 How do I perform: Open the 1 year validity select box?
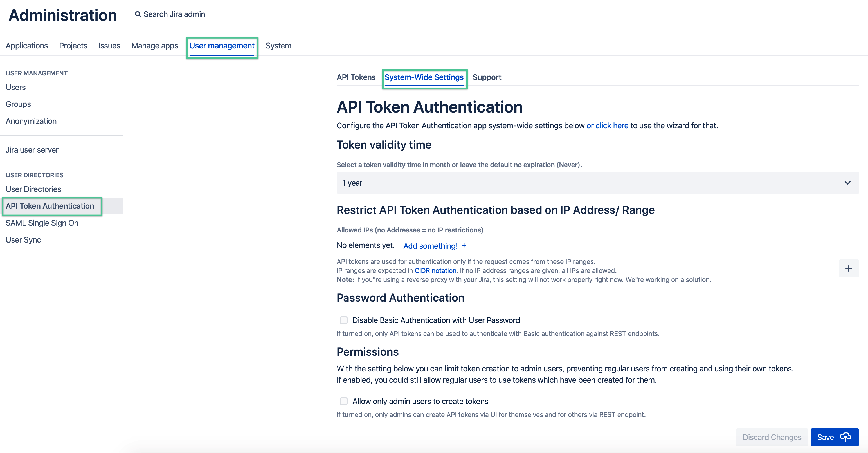(x=597, y=183)
